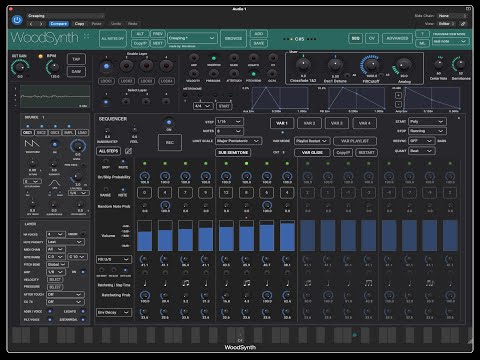Select the OSC2 tab
This screenshot has width=480, height=360.
pos(41,132)
